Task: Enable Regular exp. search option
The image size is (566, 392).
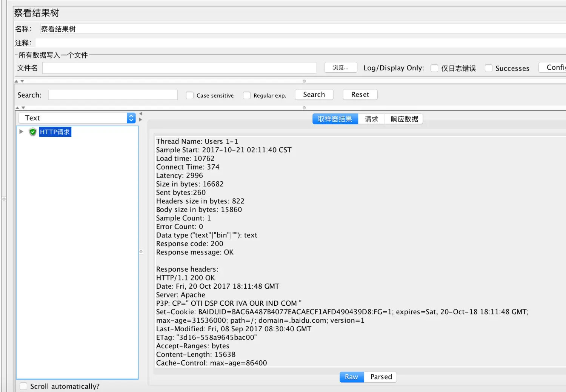Action: [x=247, y=95]
